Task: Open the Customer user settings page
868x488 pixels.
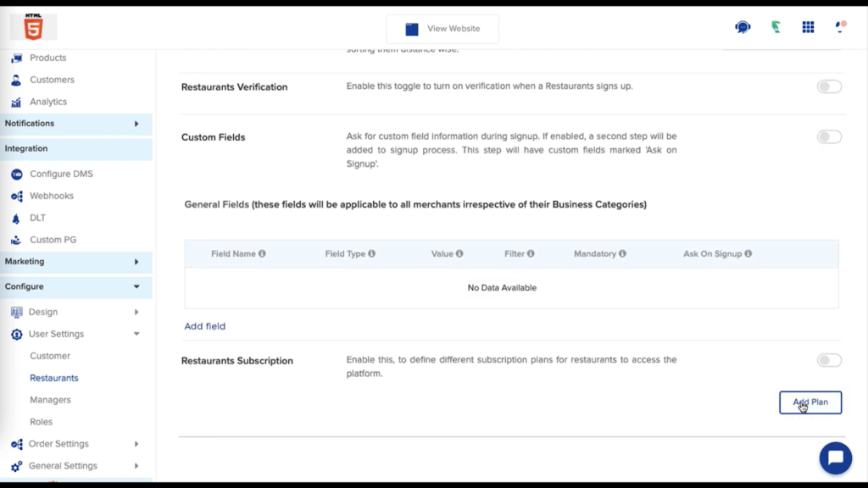Action: click(50, 356)
